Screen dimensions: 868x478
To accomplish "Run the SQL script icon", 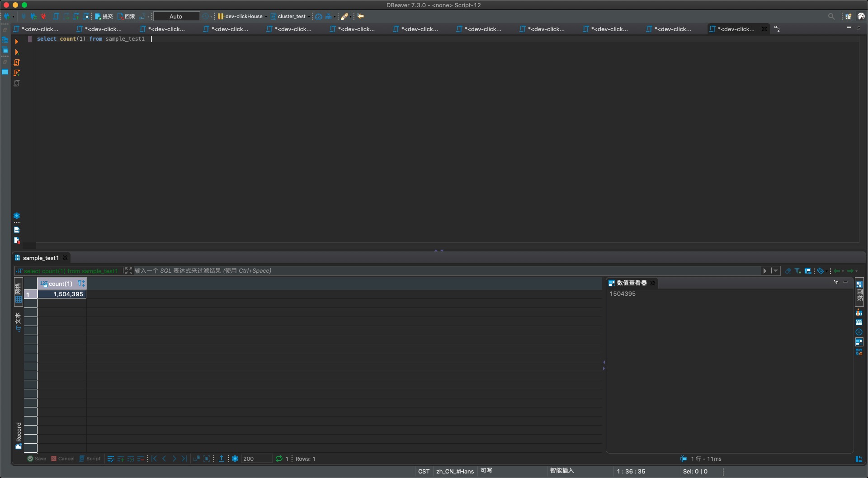I will [x=17, y=62].
